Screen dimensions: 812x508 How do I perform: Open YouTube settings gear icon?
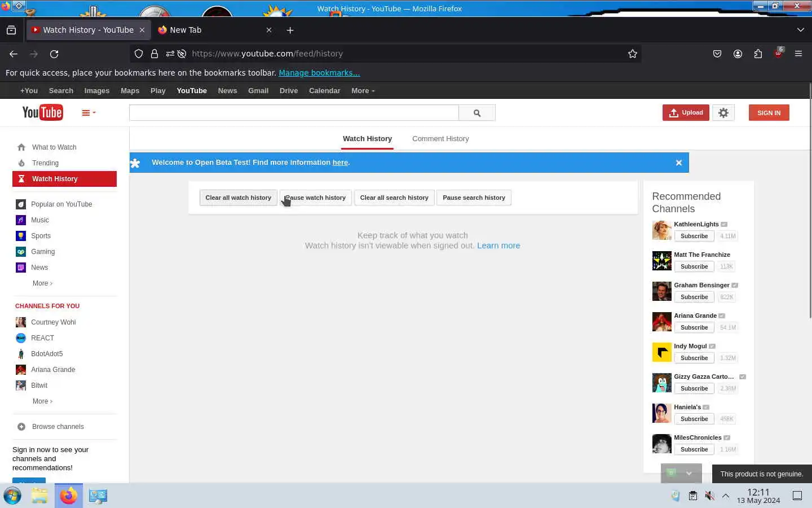point(723,113)
